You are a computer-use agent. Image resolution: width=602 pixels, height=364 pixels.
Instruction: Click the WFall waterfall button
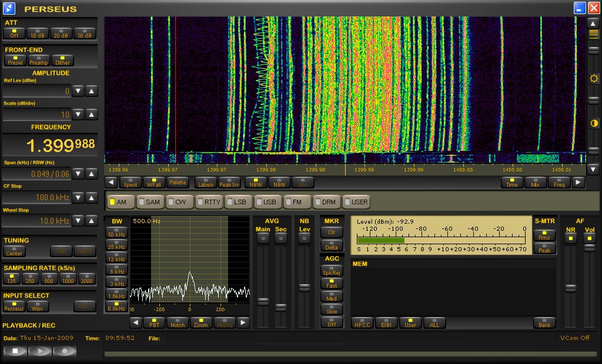pyautogui.click(x=154, y=183)
